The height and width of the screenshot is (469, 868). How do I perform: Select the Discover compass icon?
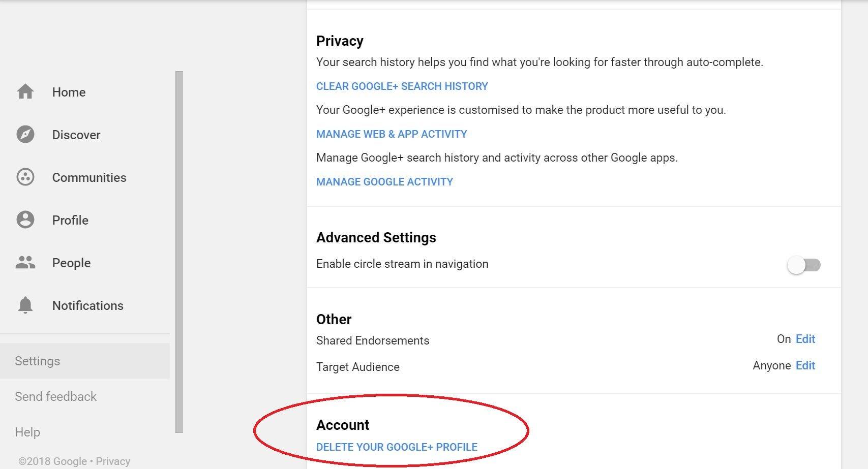[x=24, y=135]
